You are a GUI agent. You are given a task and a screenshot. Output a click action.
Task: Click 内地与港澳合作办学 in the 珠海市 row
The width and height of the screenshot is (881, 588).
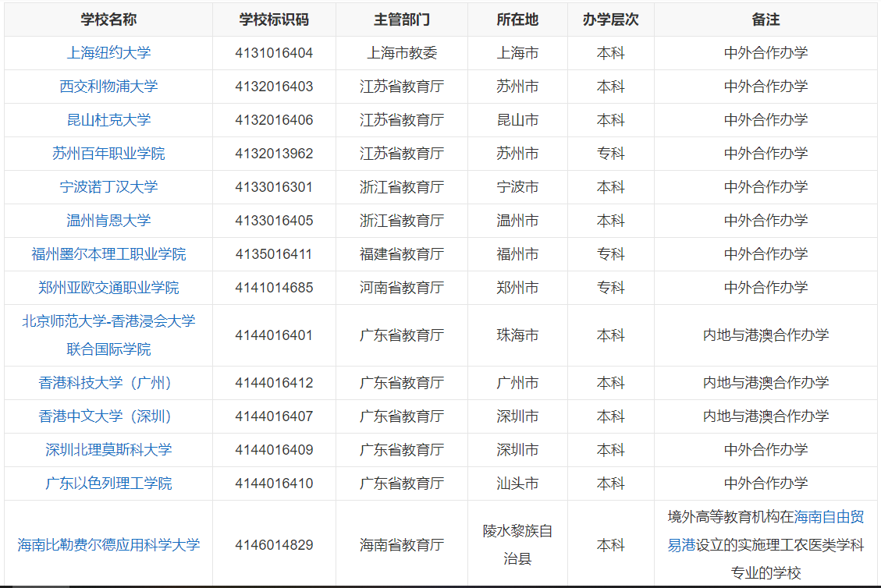click(766, 335)
